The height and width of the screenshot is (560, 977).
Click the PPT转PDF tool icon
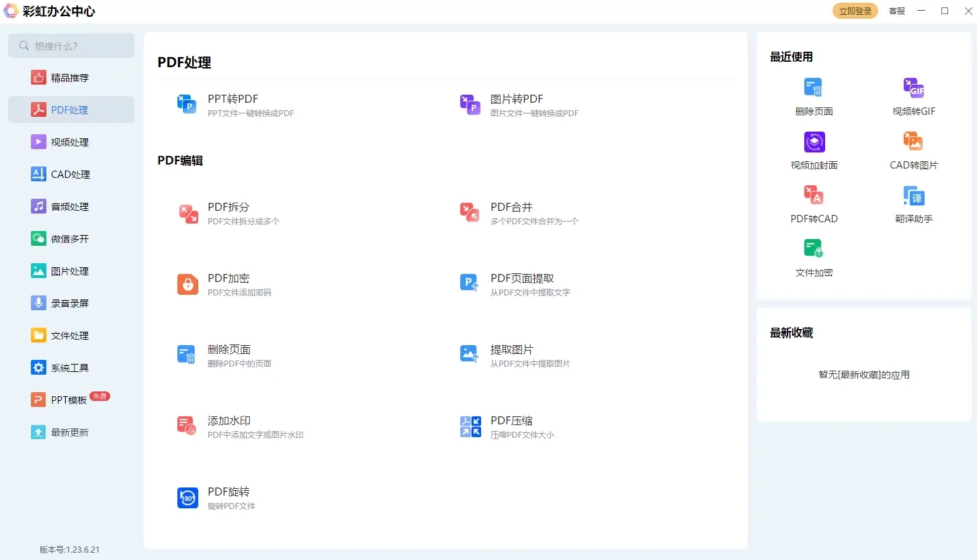click(187, 104)
